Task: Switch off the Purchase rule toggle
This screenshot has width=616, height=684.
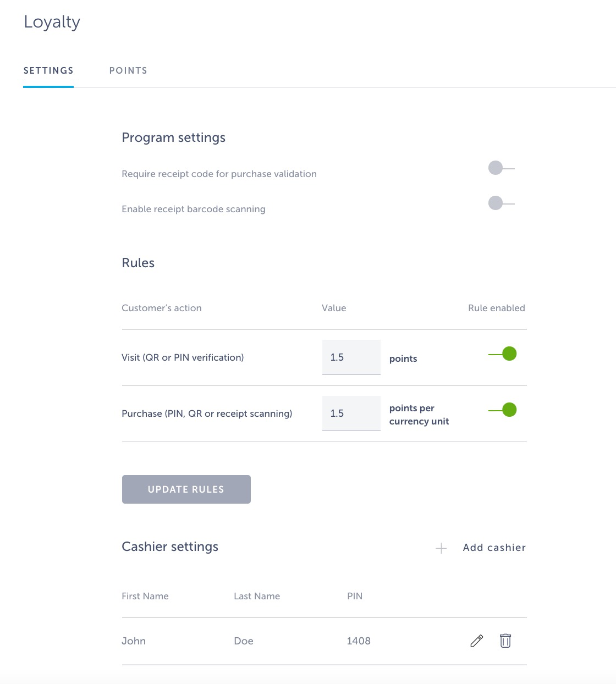Action: pos(503,410)
